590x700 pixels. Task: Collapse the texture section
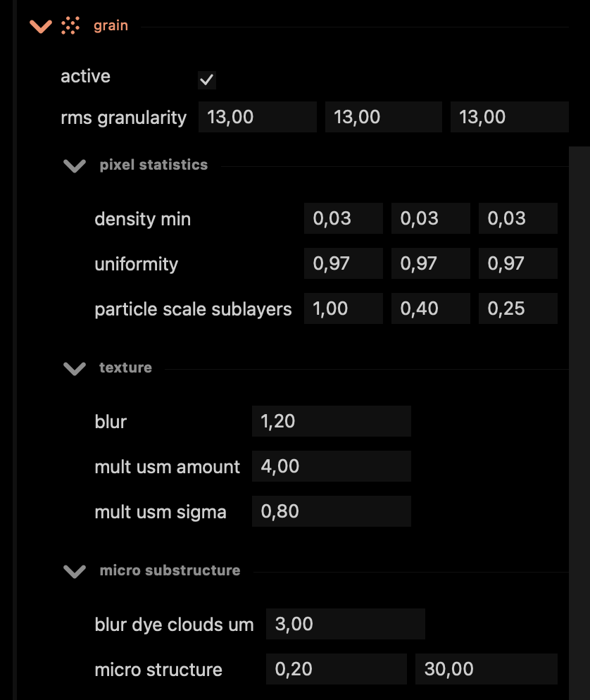coord(75,368)
